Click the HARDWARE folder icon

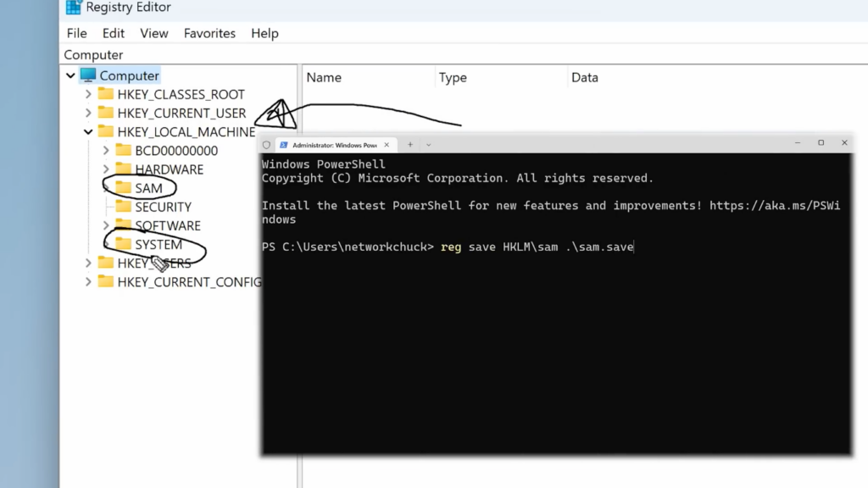(x=124, y=169)
